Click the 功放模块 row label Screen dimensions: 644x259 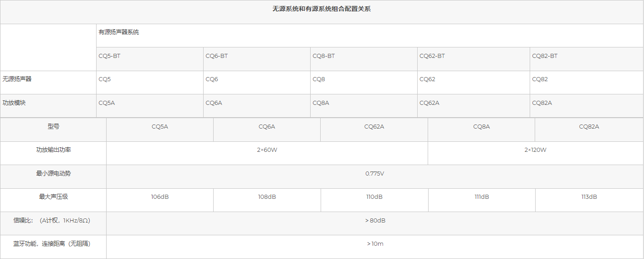(x=14, y=103)
